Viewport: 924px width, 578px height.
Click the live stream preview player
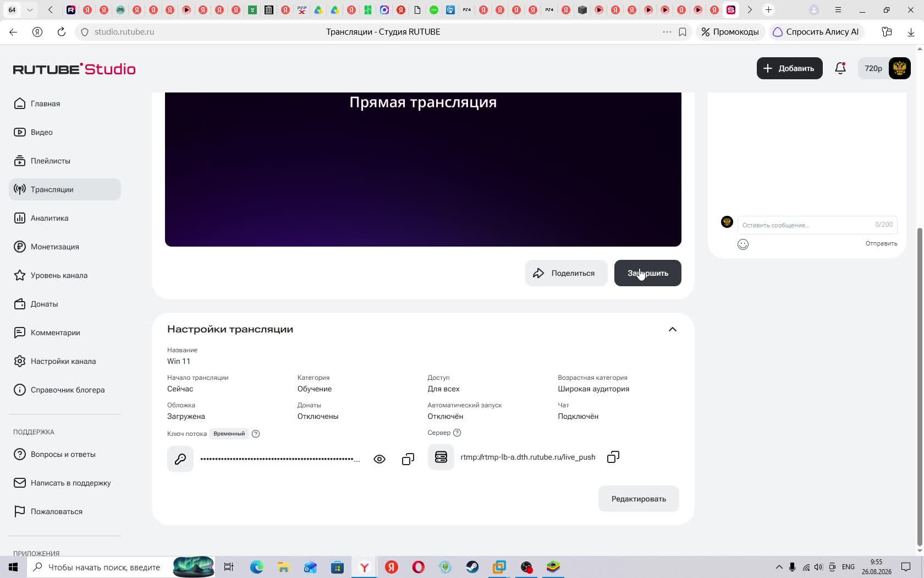[x=423, y=170]
